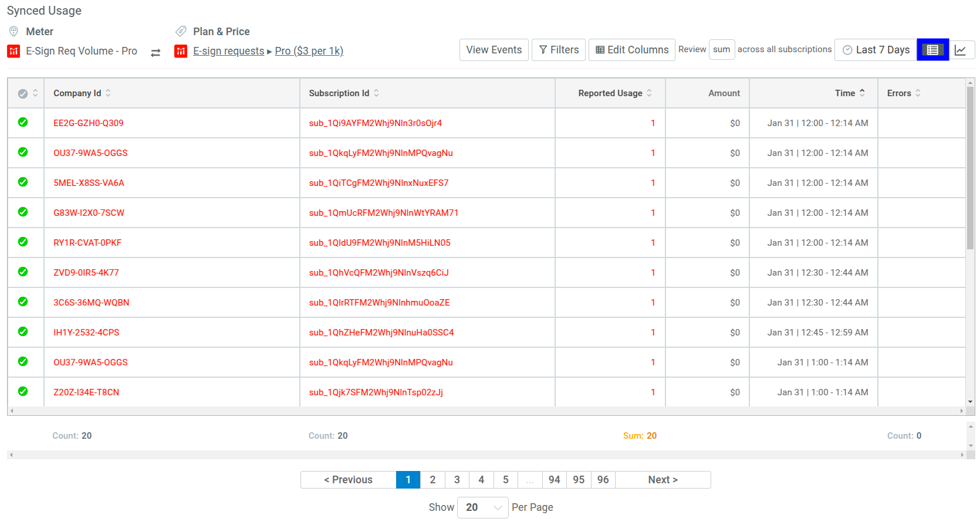Screen dimensions: 980x522
Task: Sort by the status column arrows
Action: tap(35, 93)
